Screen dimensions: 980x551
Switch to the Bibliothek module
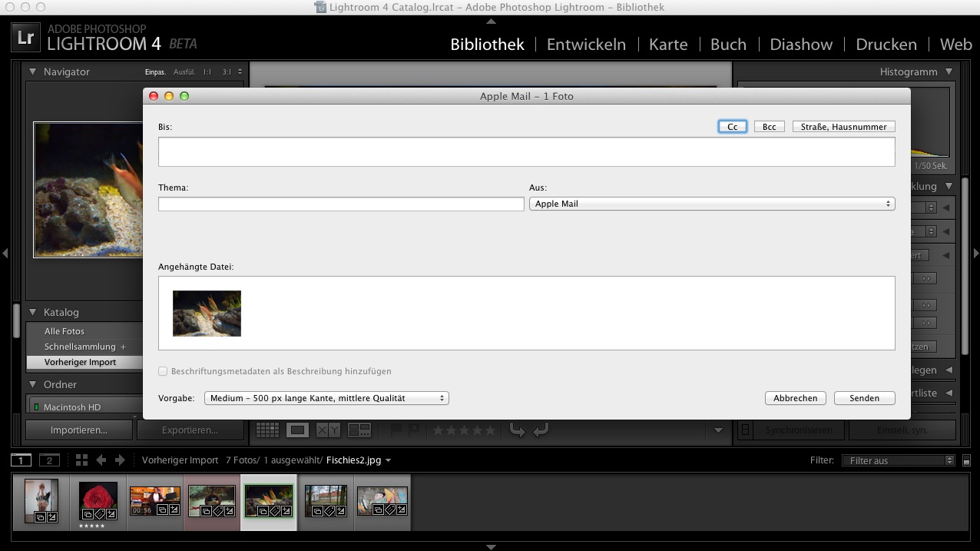[x=487, y=45]
